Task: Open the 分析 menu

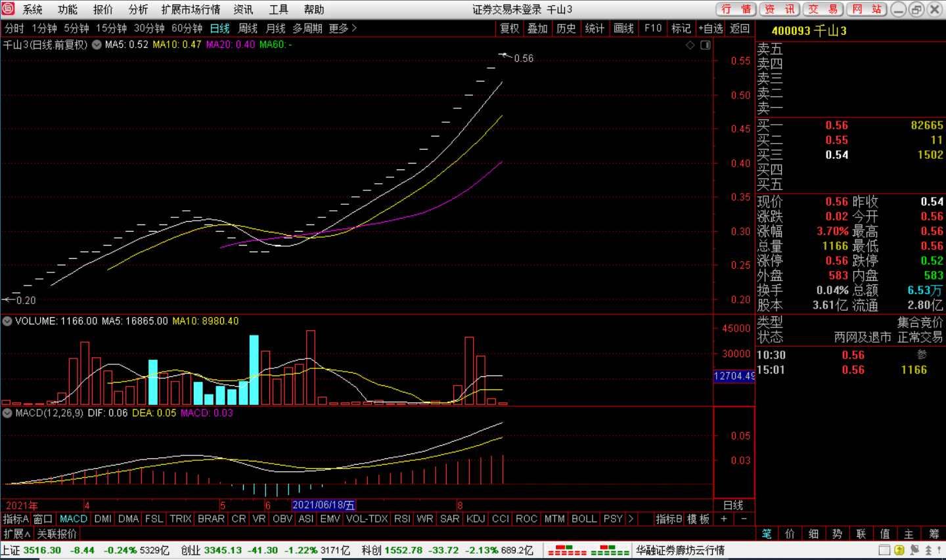Action: point(139,9)
